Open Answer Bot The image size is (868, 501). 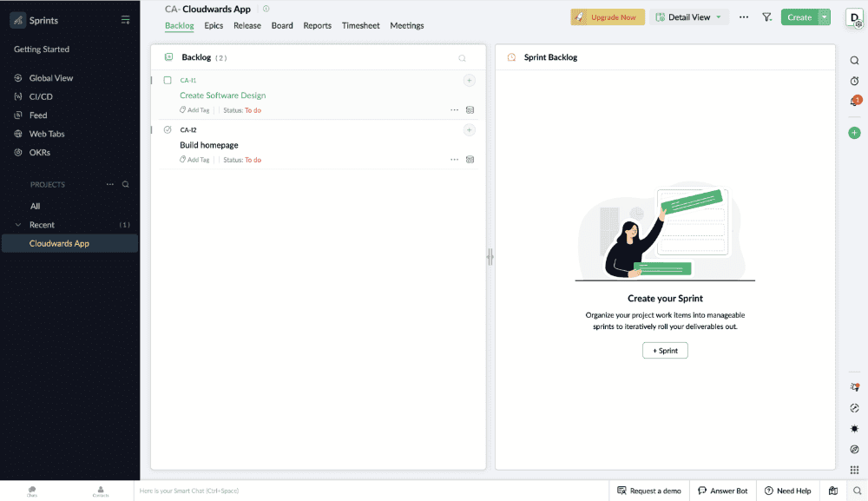(722, 491)
